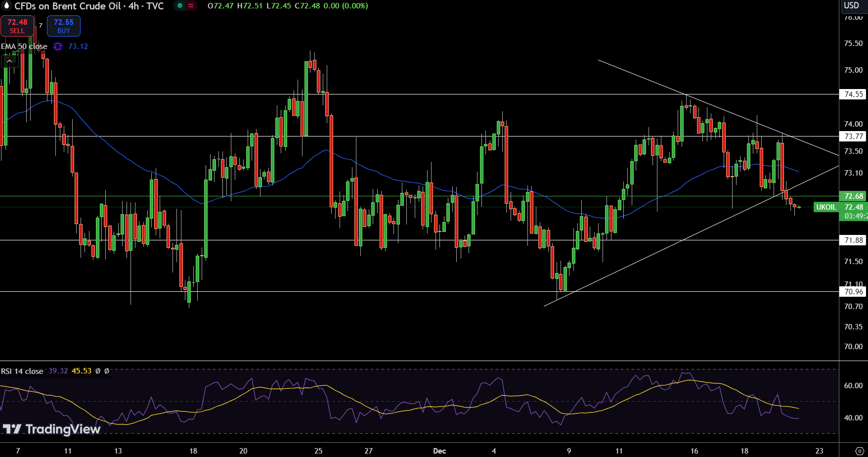This screenshot has height=457, width=868.
Task: Click the 70.00 price axis tick
Action: [853, 347]
